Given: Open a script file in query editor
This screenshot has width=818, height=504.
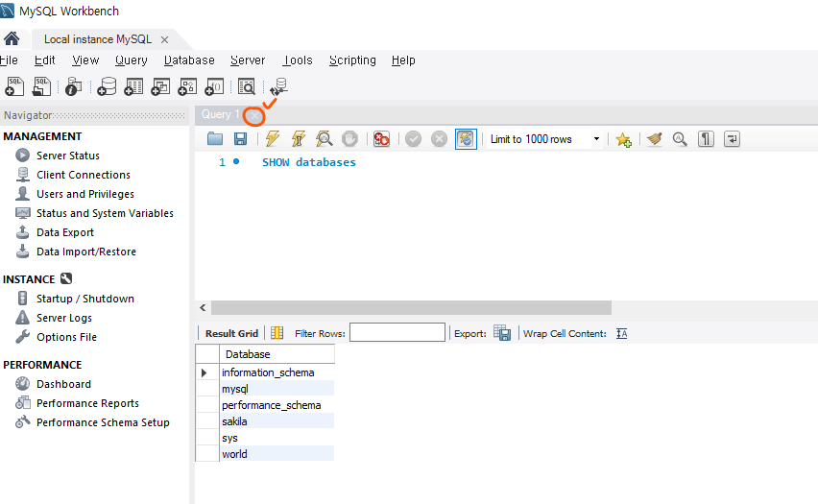Looking at the screenshot, I should click(214, 139).
